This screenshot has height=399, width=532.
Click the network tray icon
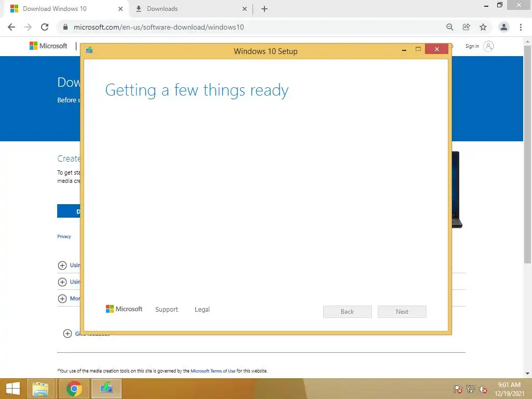pos(471,389)
